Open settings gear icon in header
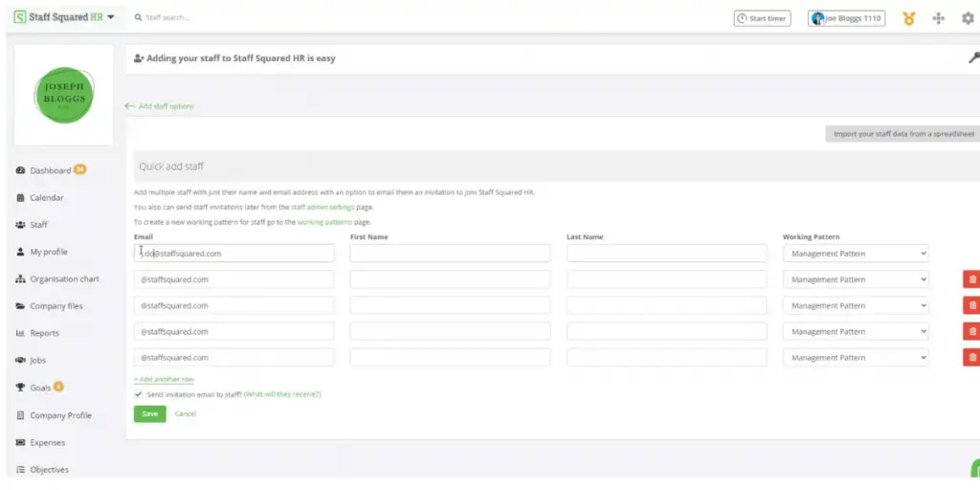 968,18
